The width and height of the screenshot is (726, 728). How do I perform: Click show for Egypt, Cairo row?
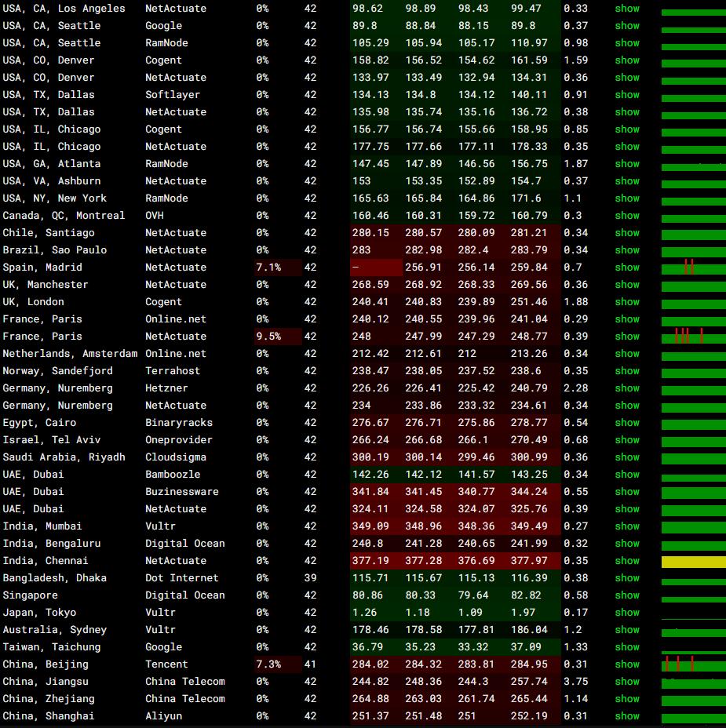[627, 423]
